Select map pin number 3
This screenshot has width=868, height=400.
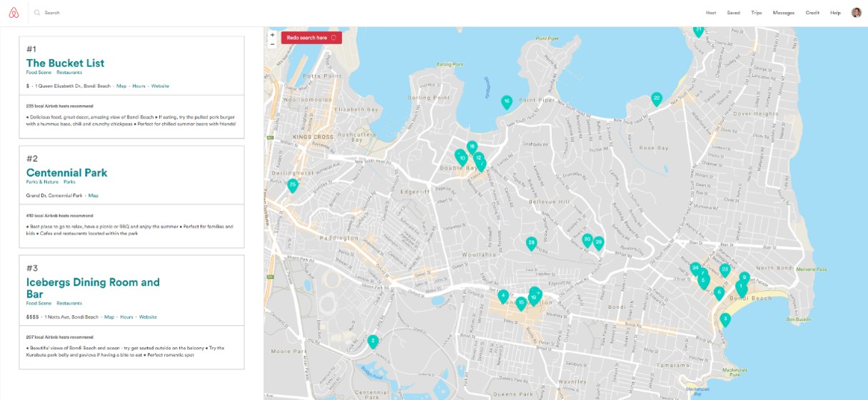coord(725,319)
